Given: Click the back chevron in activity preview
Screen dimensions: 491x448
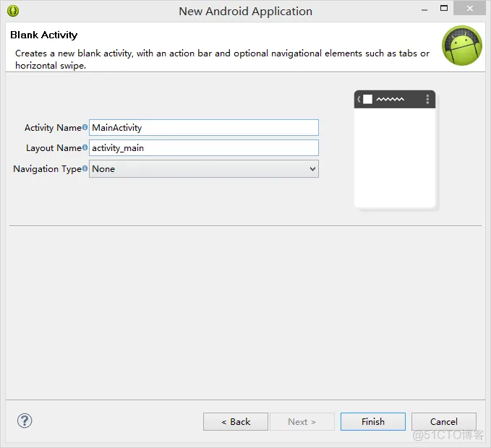Looking at the screenshot, I should [359, 99].
